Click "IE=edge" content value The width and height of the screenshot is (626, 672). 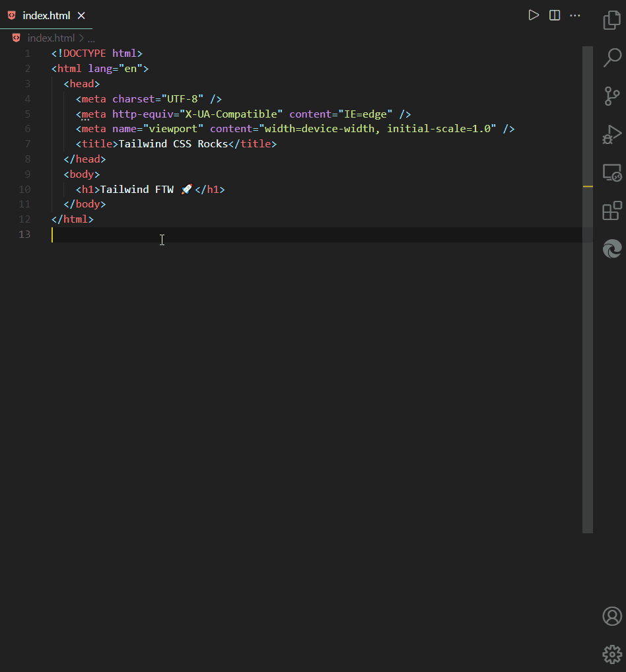(x=365, y=114)
